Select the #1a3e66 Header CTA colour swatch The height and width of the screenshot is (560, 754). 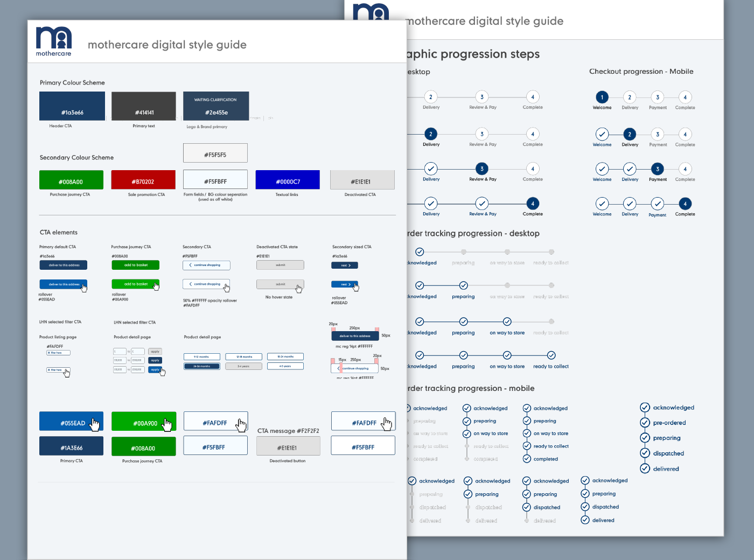(x=72, y=106)
